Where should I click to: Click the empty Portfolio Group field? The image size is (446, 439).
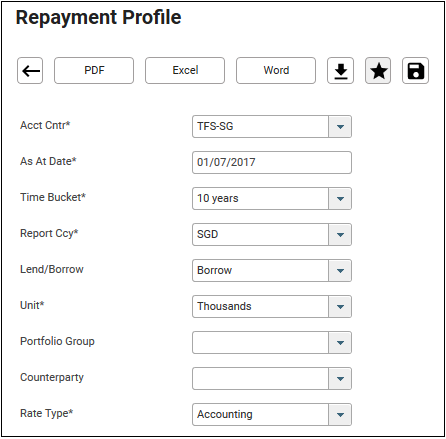(260, 343)
